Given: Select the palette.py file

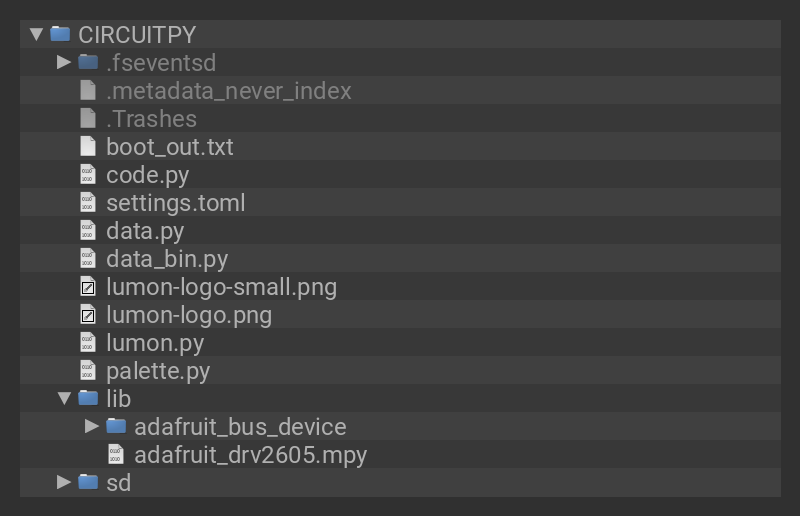Looking at the screenshot, I should coord(158,371).
